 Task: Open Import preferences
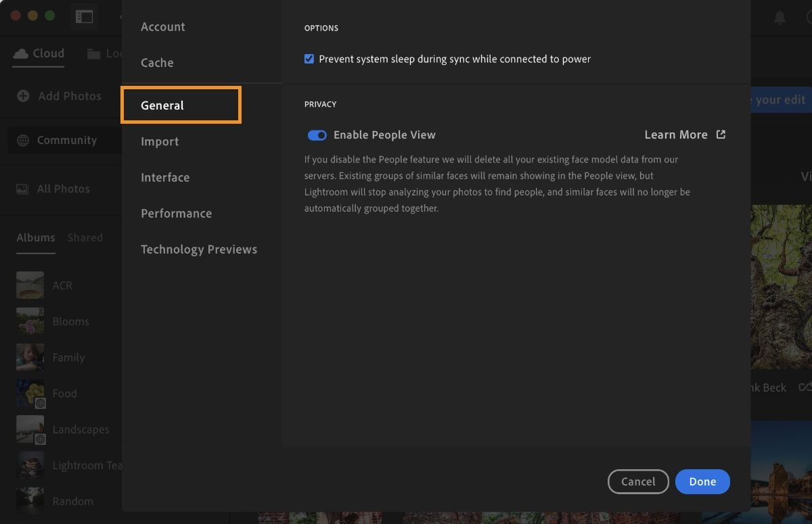(x=160, y=141)
